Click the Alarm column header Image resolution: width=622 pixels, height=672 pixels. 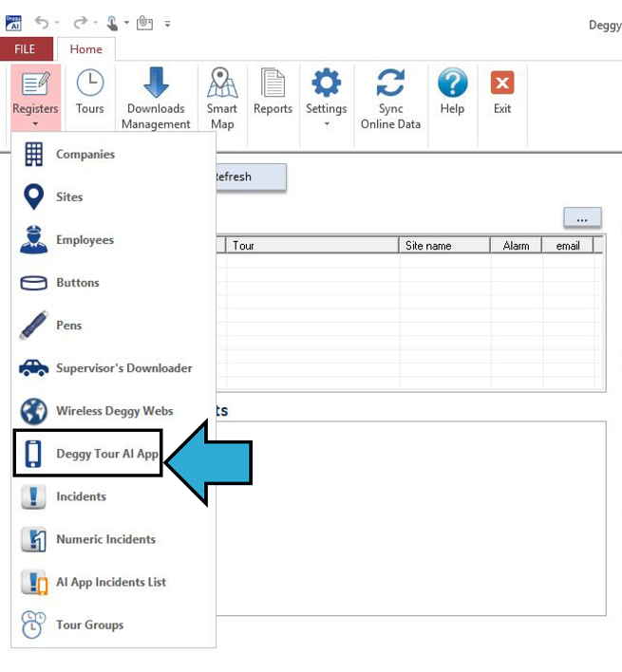pyautogui.click(x=517, y=246)
